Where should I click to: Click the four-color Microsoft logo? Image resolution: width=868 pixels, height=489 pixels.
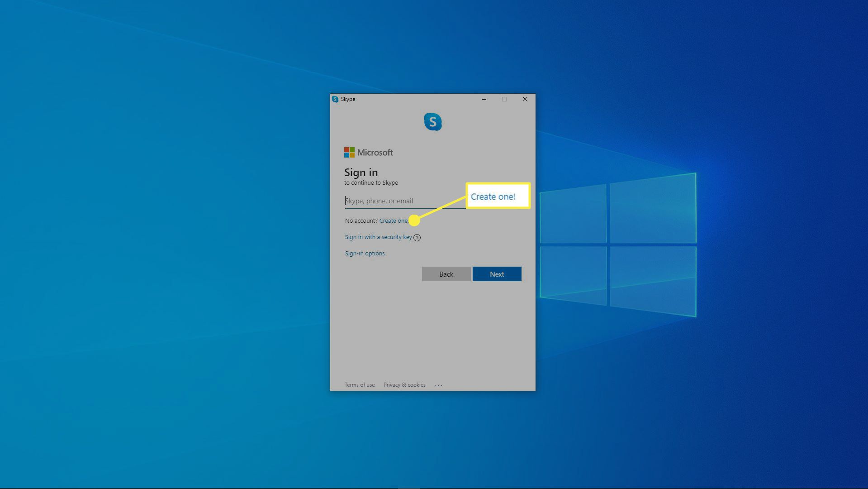coord(349,153)
